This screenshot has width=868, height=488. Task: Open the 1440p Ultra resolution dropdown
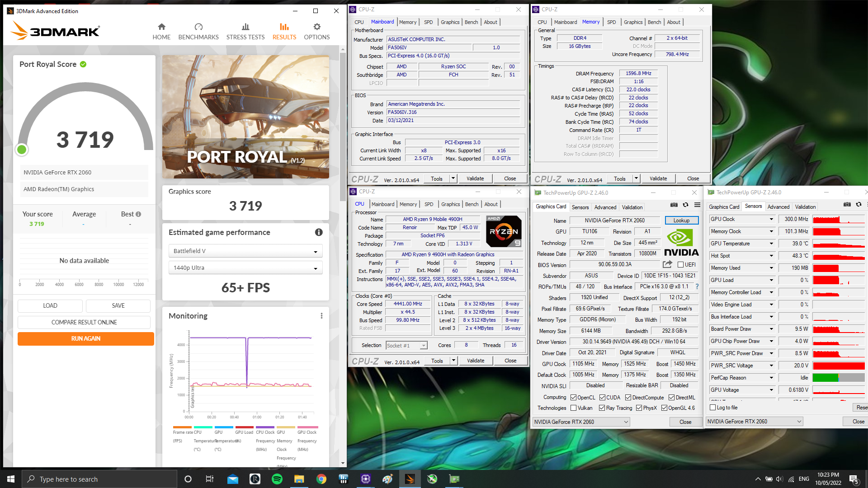[245, 267]
